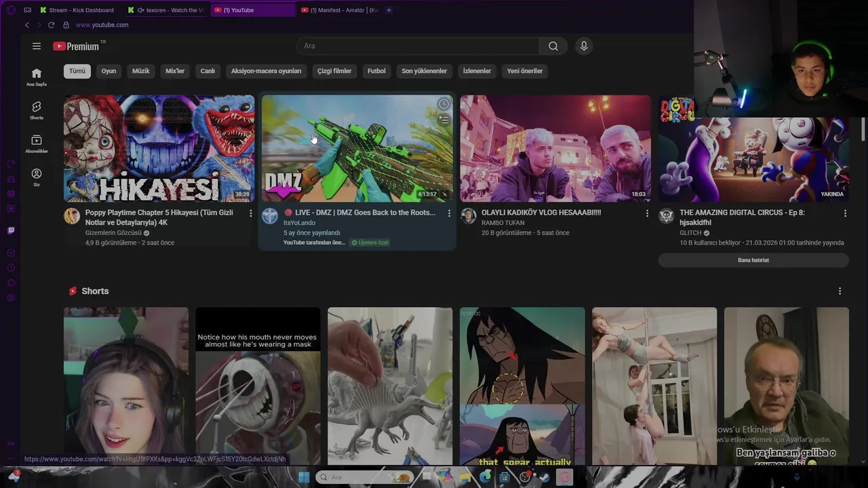Viewport: 868px width, 488px height.
Task: Open THE AMAZING DIGITAL CIRCUS Ep 8 title
Action: point(743,218)
